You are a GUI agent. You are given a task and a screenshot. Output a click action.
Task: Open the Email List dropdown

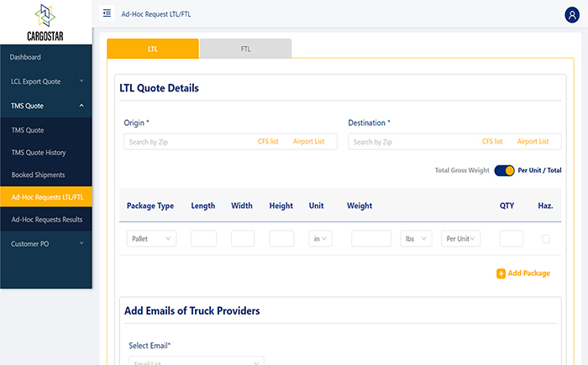tap(197, 362)
